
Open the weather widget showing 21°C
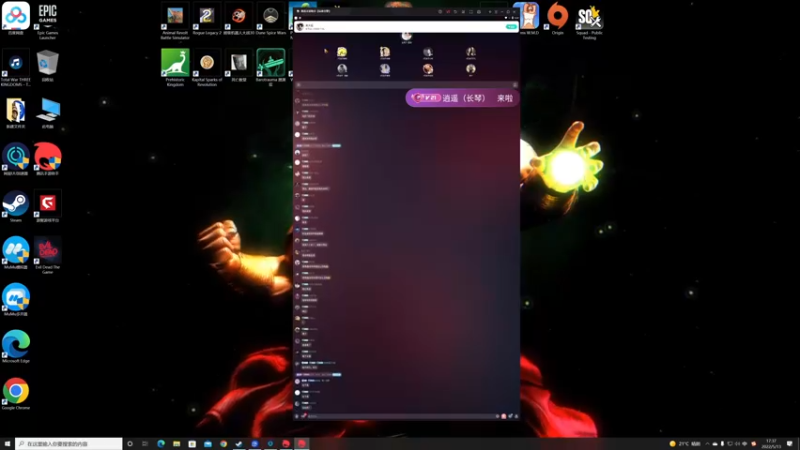(686, 444)
